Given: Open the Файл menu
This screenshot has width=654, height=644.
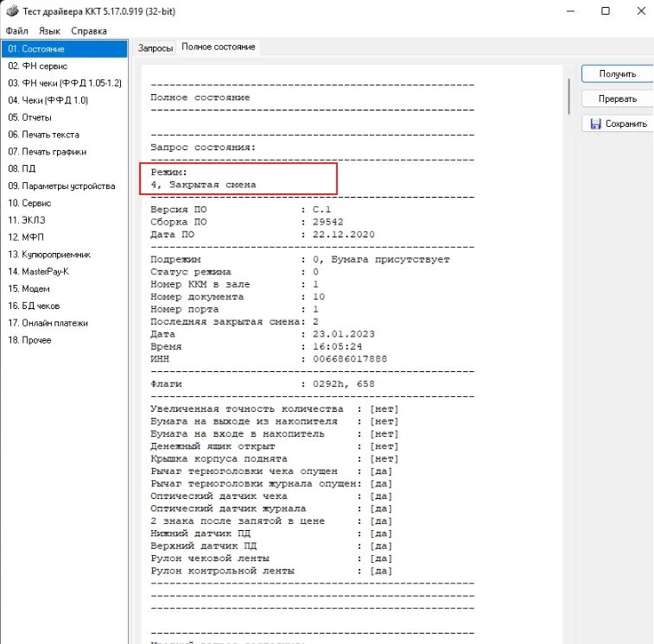Looking at the screenshot, I should click(16, 31).
